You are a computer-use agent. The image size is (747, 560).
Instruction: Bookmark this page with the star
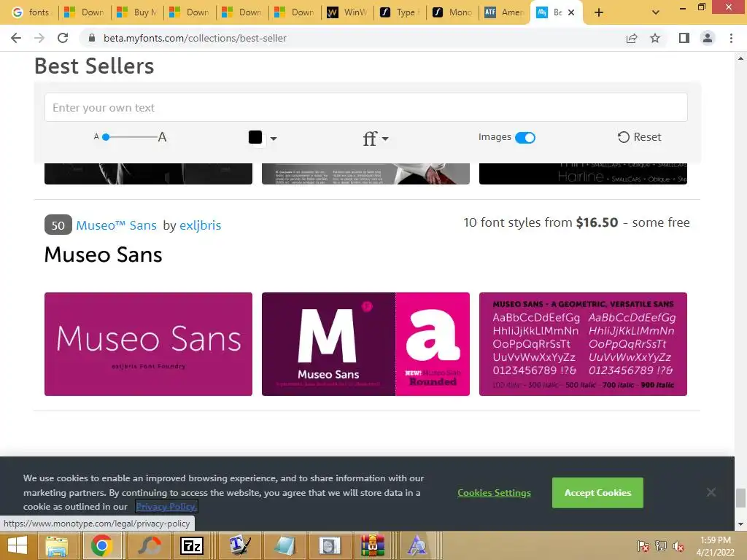point(655,38)
